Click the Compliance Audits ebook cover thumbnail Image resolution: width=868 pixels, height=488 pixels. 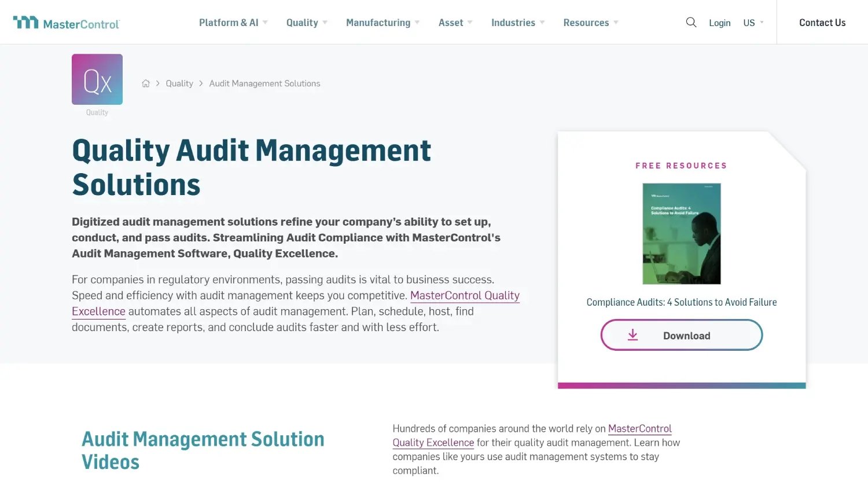pyautogui.click(x=682, y=234)
